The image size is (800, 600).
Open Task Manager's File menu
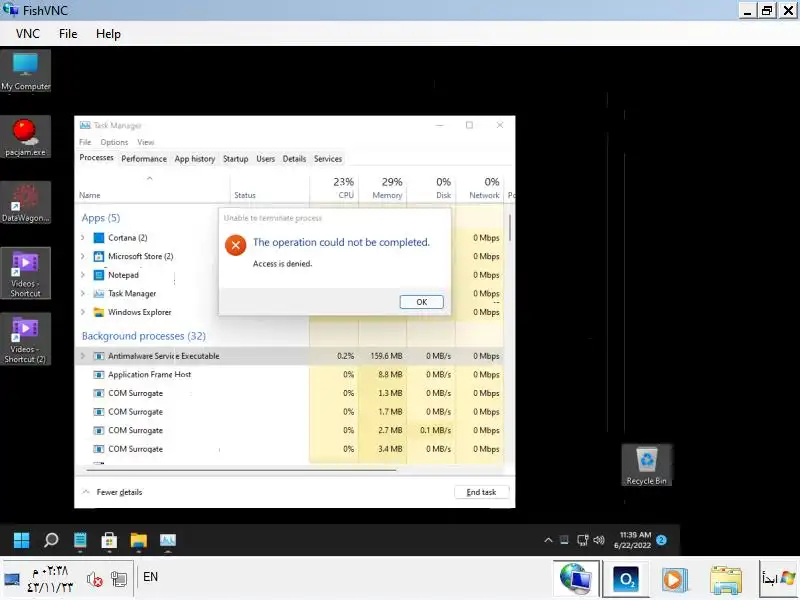click(85, 142)
